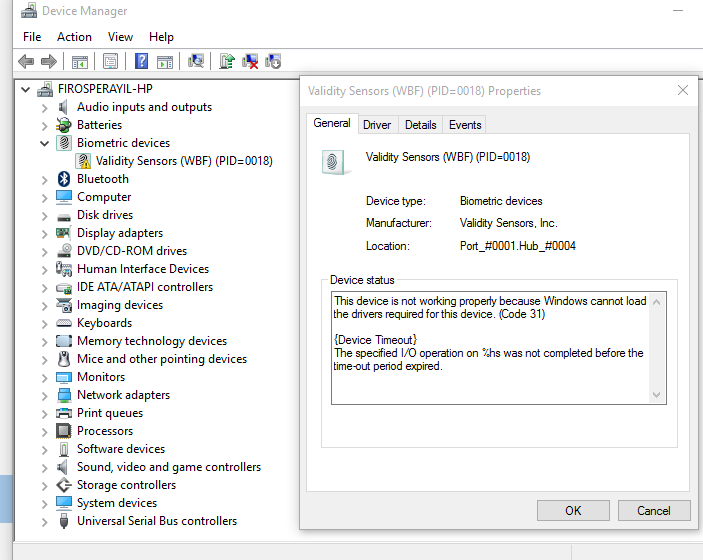Click the blue Help toolbar icon

pos(142,61)
